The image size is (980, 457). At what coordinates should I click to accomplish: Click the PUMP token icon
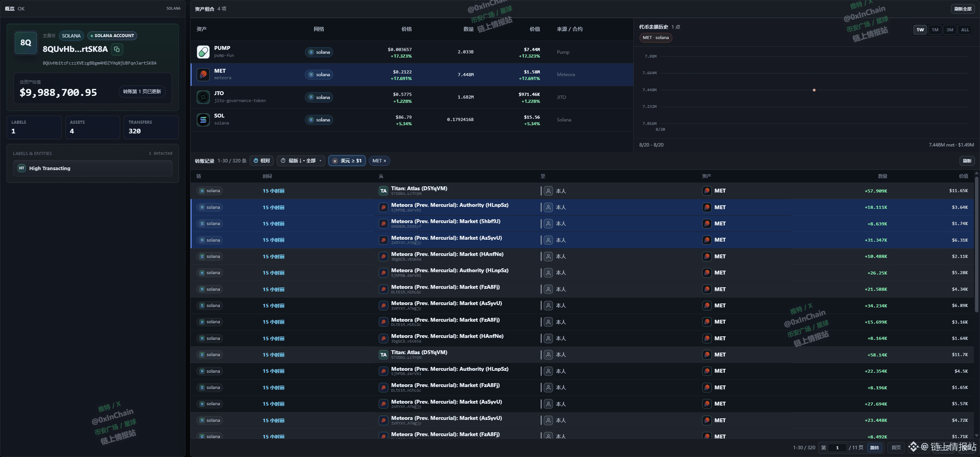[203, 52]
